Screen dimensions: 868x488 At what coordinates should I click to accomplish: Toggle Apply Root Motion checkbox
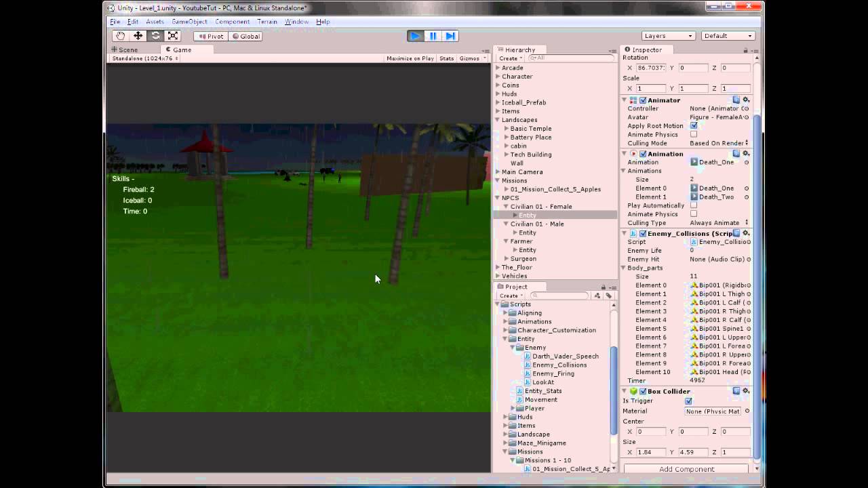click(x=694, y=125)
